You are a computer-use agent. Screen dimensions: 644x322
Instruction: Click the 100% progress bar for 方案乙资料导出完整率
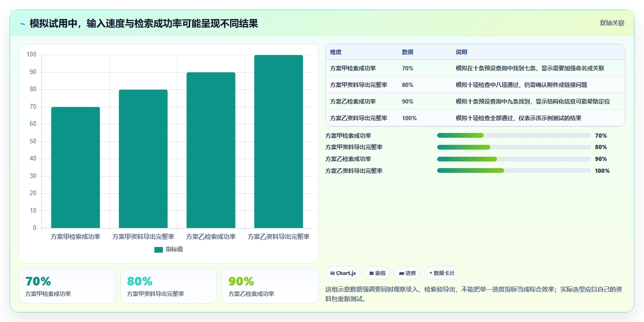514,170
